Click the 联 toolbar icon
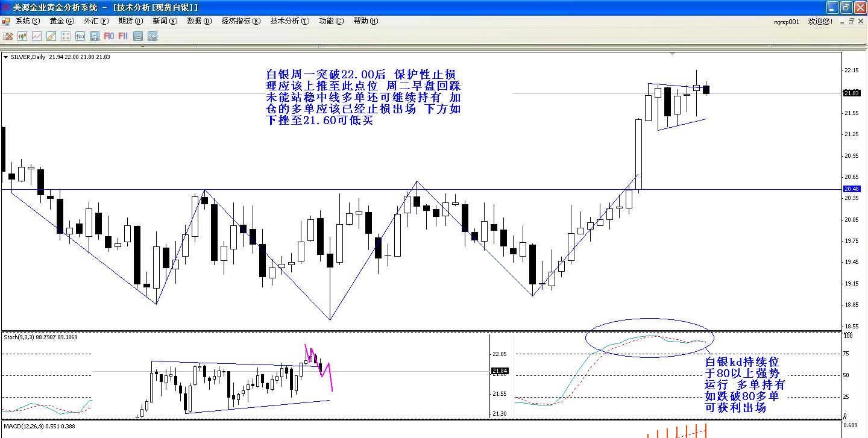 153,36
